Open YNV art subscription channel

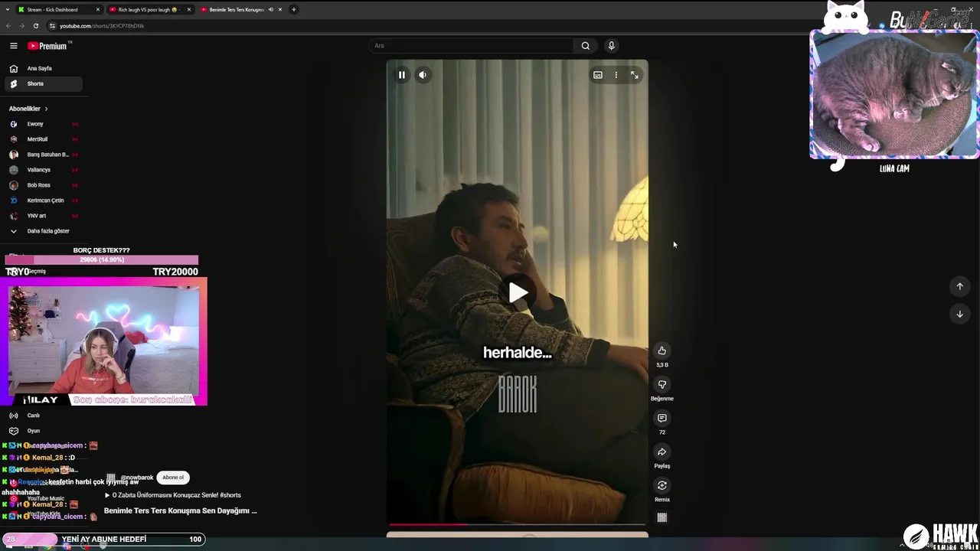tap(43, 216)
